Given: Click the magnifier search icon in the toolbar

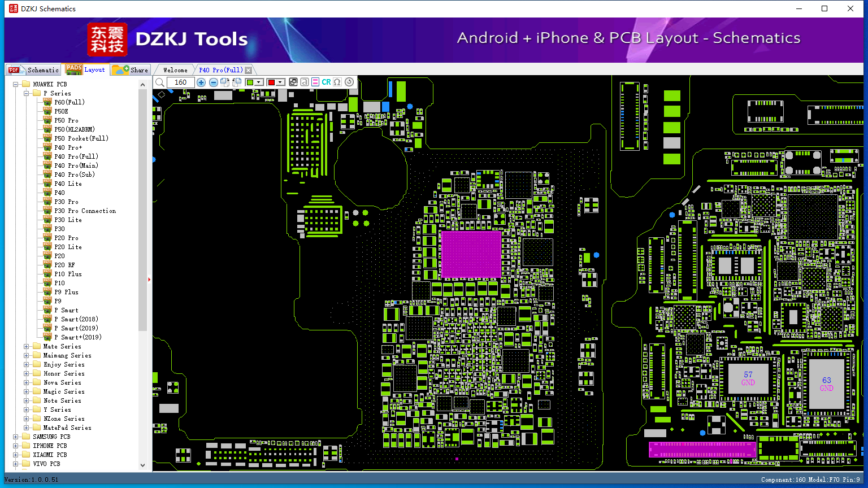Looking at the screenshot, I should tap(160, 82).
